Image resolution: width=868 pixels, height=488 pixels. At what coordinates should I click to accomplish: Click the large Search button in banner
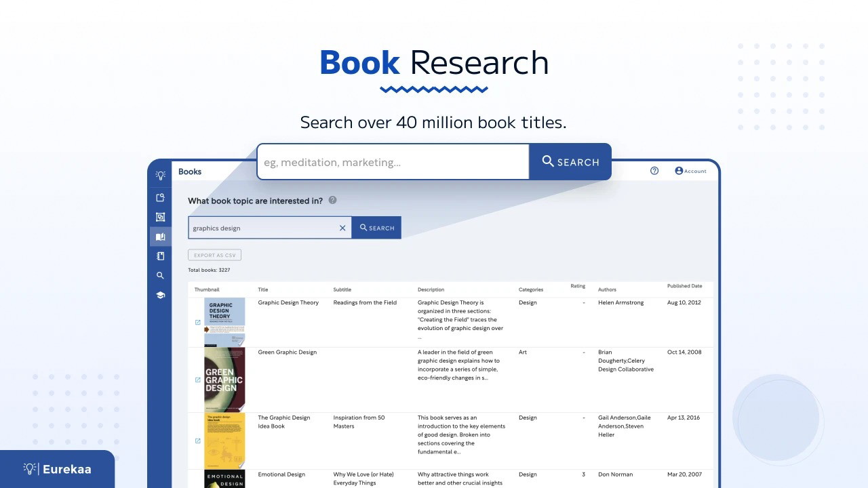(x=570, y=162)
